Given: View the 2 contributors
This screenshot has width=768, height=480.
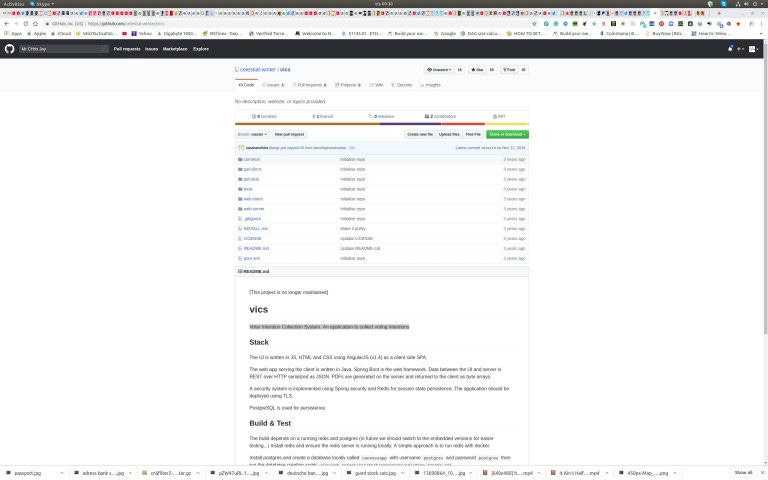Looking at the screenshot, I should pyautogui.click(x=440, y=117).
